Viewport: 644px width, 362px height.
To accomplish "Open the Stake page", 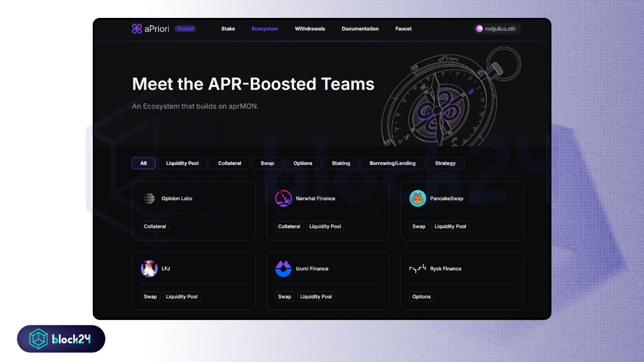I will [x=228, y=29].
